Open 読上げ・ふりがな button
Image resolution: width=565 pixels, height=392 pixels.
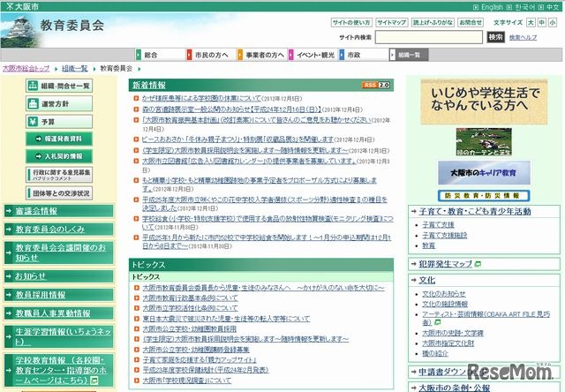click(x=433, y=22)
